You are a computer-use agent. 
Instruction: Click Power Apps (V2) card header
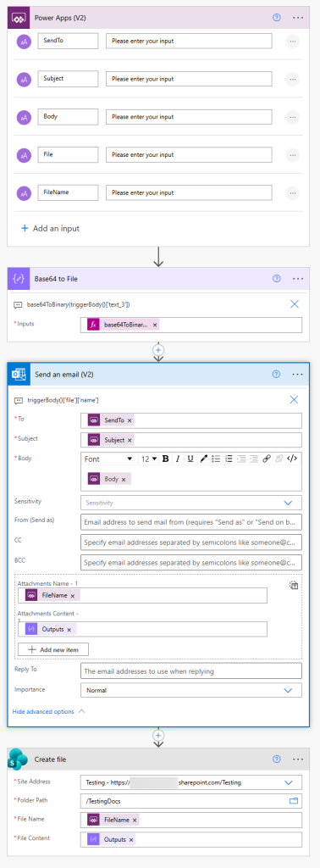(158, 18)
